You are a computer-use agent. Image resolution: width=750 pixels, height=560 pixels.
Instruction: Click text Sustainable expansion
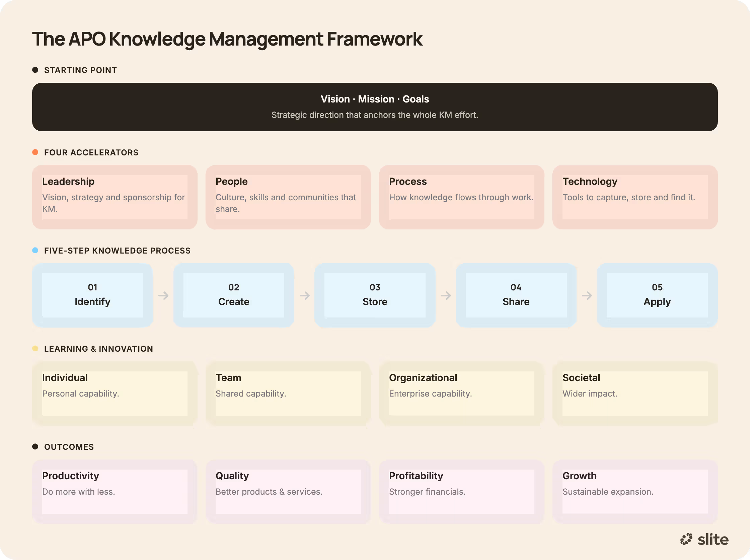608,492
